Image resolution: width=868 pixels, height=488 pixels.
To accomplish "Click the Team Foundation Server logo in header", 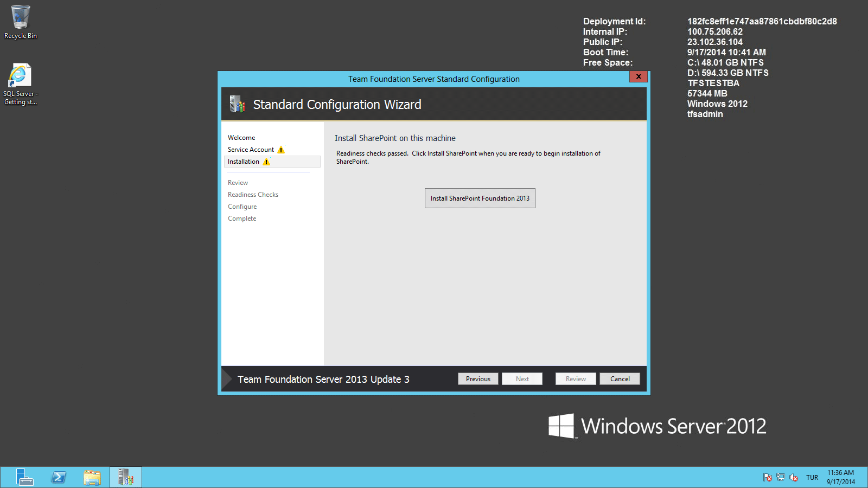I will coord(238,104).
